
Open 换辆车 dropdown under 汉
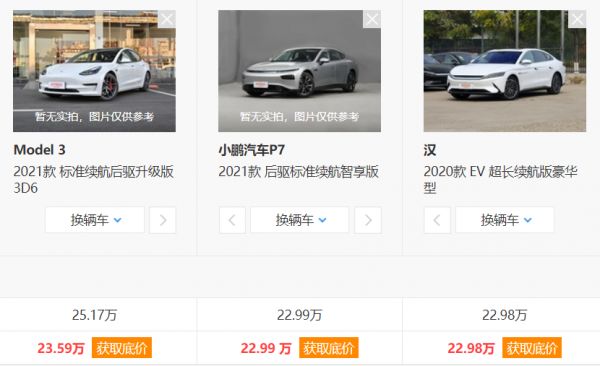tap(505, 220)
